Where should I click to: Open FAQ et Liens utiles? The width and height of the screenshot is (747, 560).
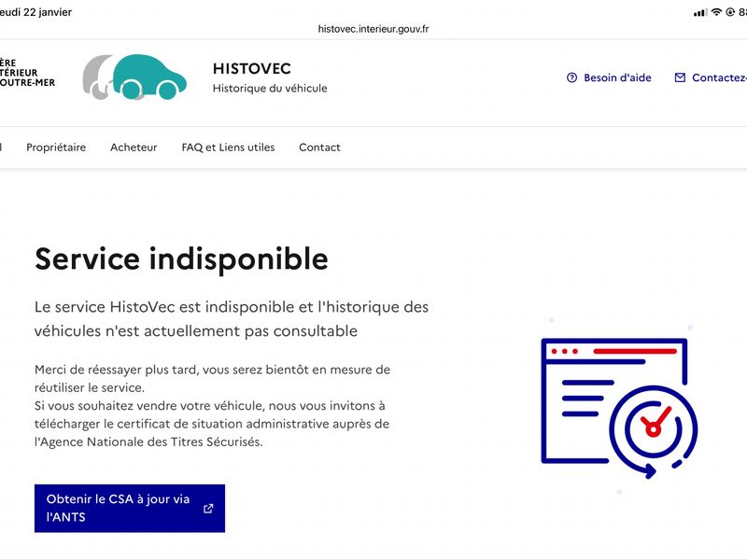228,147
